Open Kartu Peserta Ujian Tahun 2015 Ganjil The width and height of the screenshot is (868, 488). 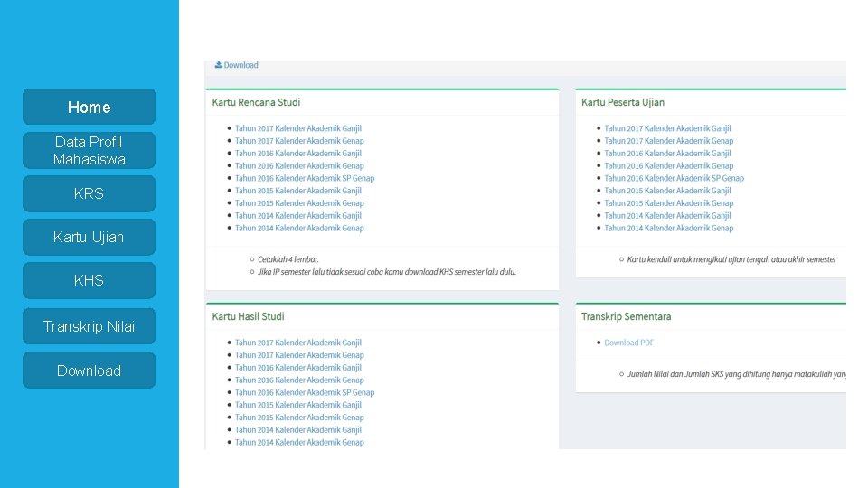(x=667, y=191)
